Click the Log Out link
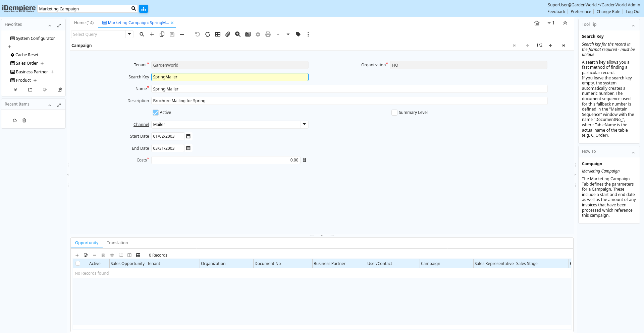644x333 pixels. click(633, 12)
